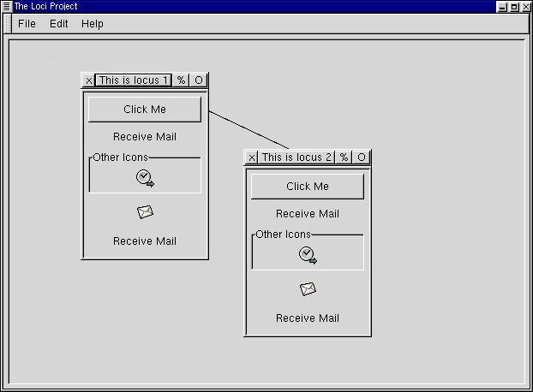The image size is (533, 392).
Task: Select the 'This is locus 1' title bar
Action: click(x=134, y=80)
